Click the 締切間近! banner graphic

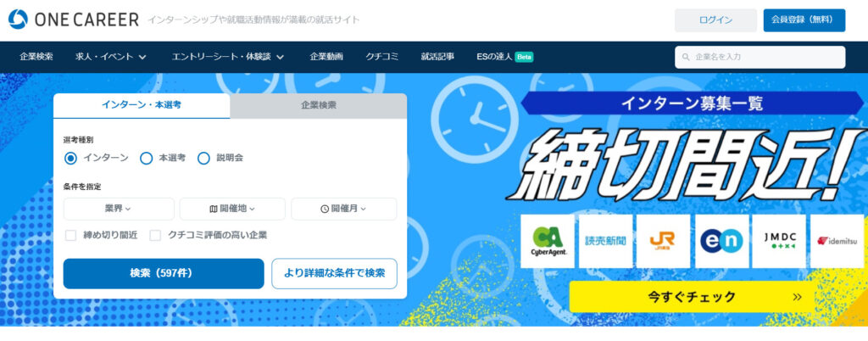coord(687,165)
